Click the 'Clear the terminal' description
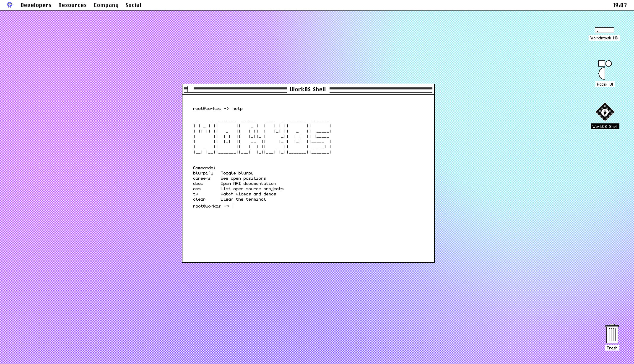 [243, 199]
